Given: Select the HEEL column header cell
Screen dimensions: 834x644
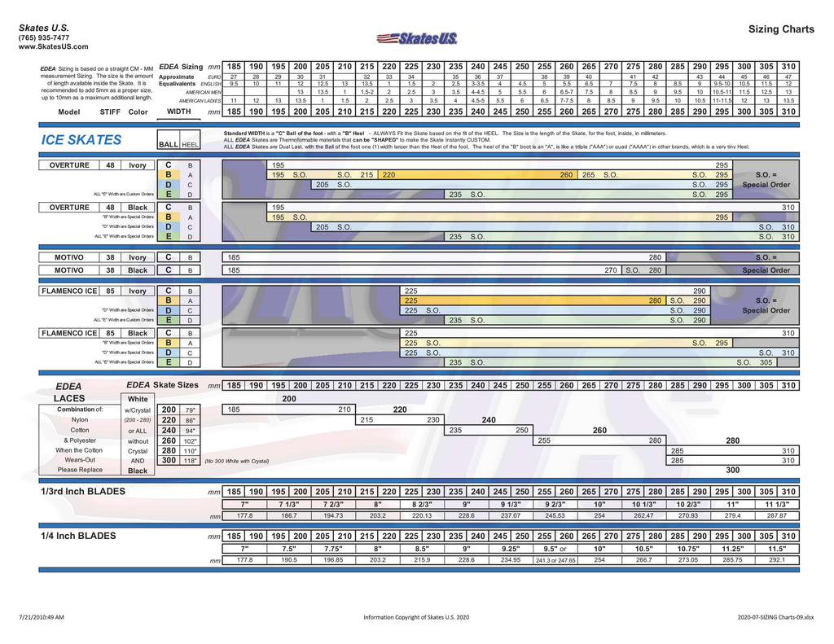Looking at the screenshot, I should (189, 144).
